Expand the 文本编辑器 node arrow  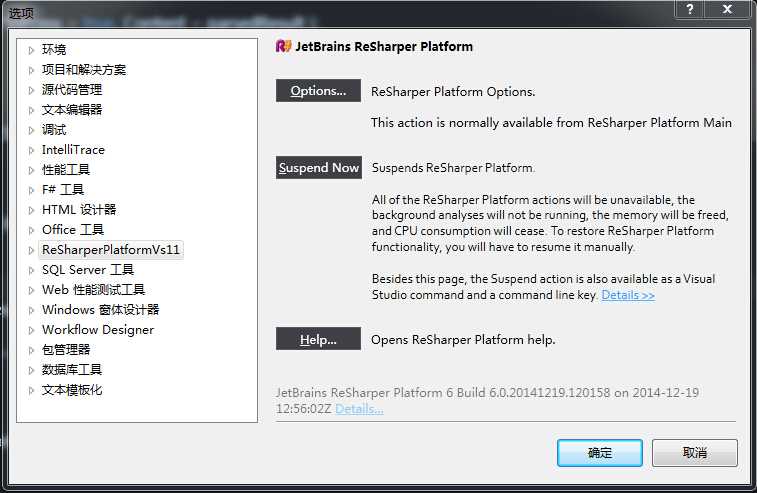pos(31,111)
